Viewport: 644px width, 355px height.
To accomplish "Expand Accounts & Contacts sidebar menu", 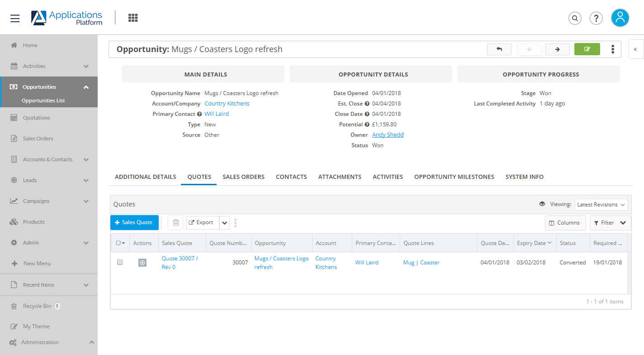I will point(86,159).
